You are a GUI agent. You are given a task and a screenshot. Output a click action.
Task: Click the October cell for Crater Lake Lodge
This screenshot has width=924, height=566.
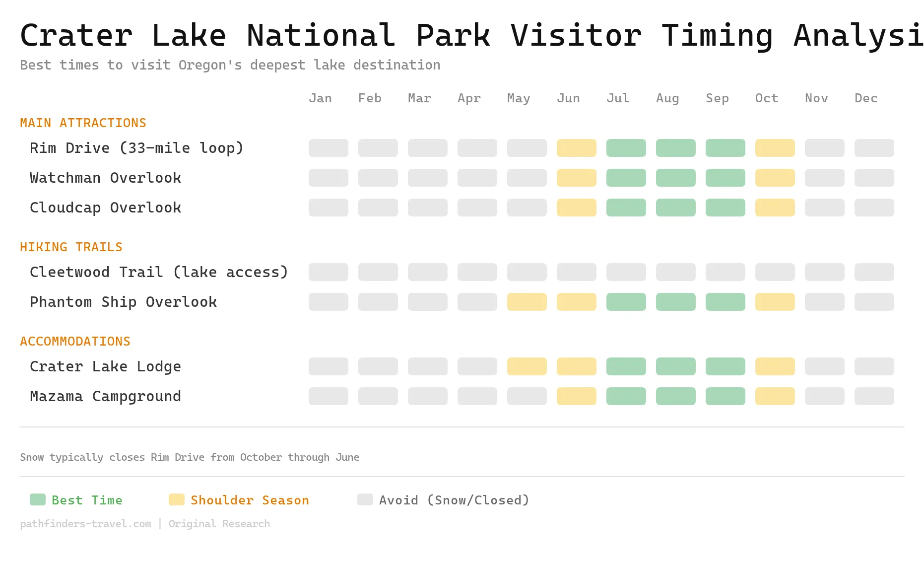click(775, 366)
